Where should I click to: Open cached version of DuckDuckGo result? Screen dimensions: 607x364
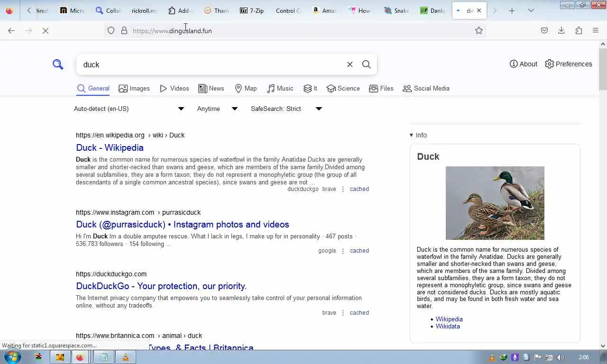[359, 313]
